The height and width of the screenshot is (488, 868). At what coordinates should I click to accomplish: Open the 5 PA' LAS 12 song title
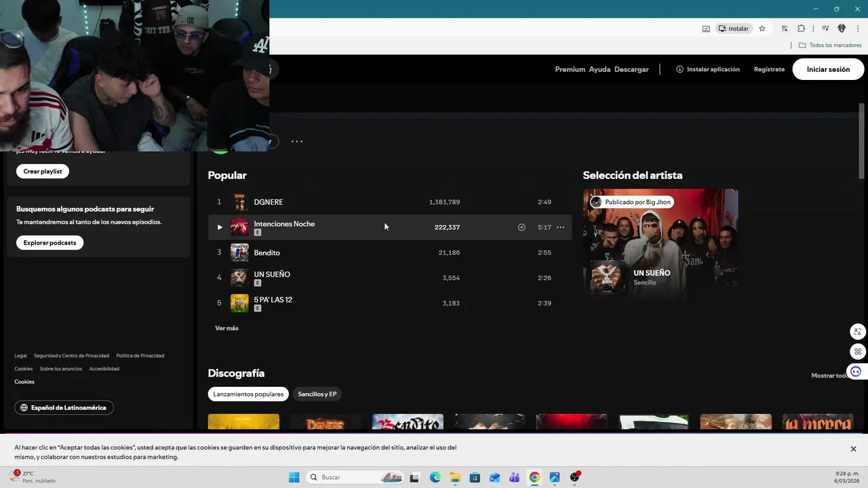click(273, 300)
